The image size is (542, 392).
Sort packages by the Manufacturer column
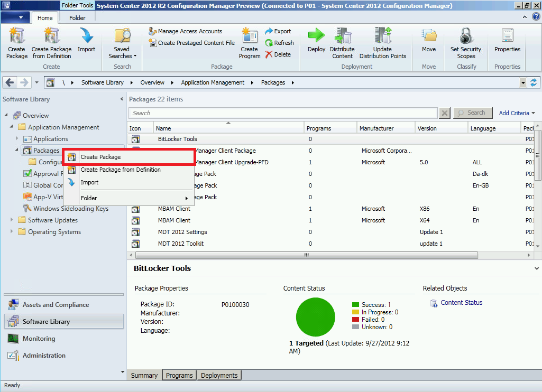386,128
